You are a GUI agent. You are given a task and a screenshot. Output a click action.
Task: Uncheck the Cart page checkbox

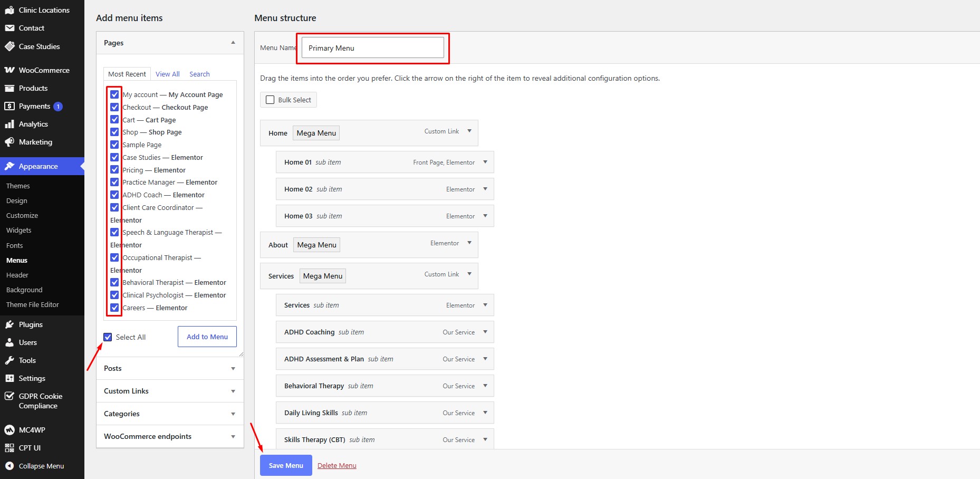point(114,120)
